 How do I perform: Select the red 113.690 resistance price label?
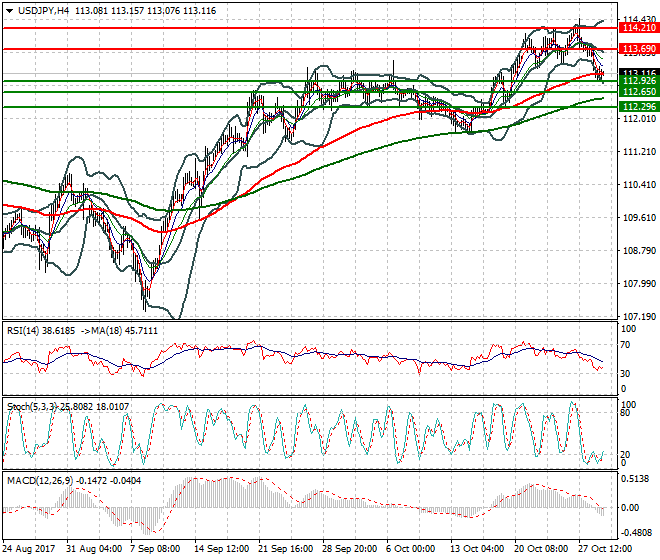pyautogui.click(x=639, y=49)
